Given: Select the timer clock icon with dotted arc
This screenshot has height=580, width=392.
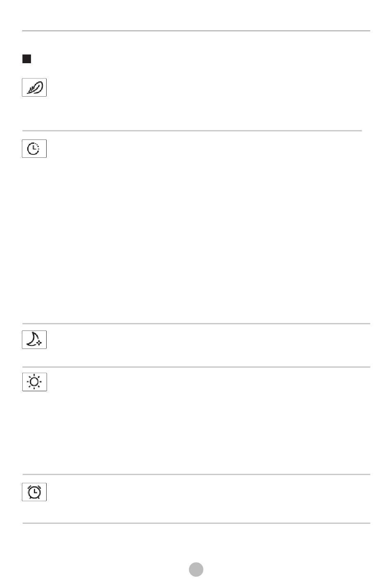Looking at the screenshot, I should point(34,148).
